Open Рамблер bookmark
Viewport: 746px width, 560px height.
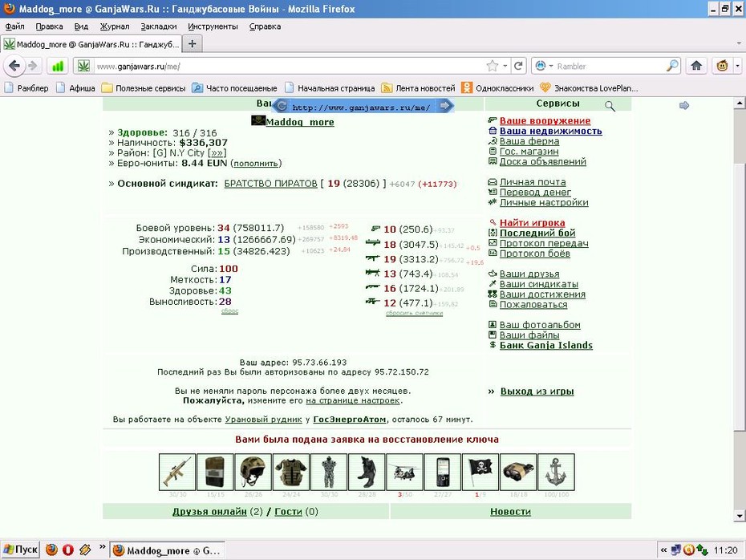[x=26, y=88]
